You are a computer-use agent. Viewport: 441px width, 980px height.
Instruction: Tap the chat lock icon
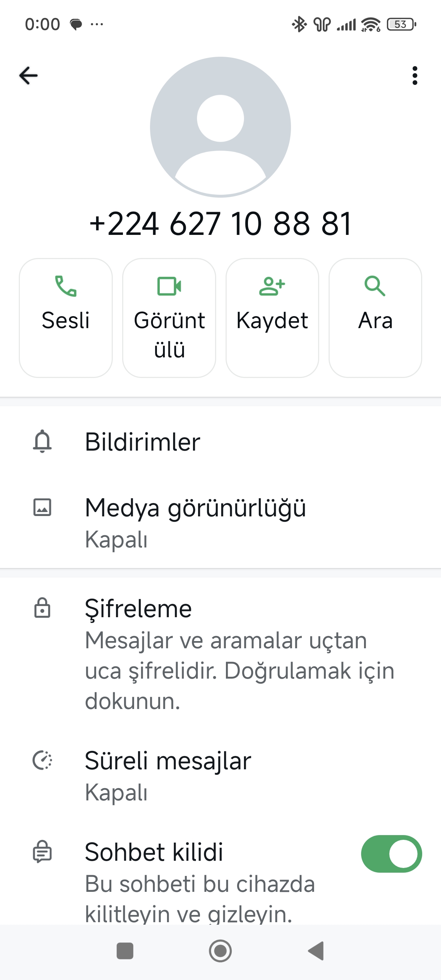(x=42, y=851)
